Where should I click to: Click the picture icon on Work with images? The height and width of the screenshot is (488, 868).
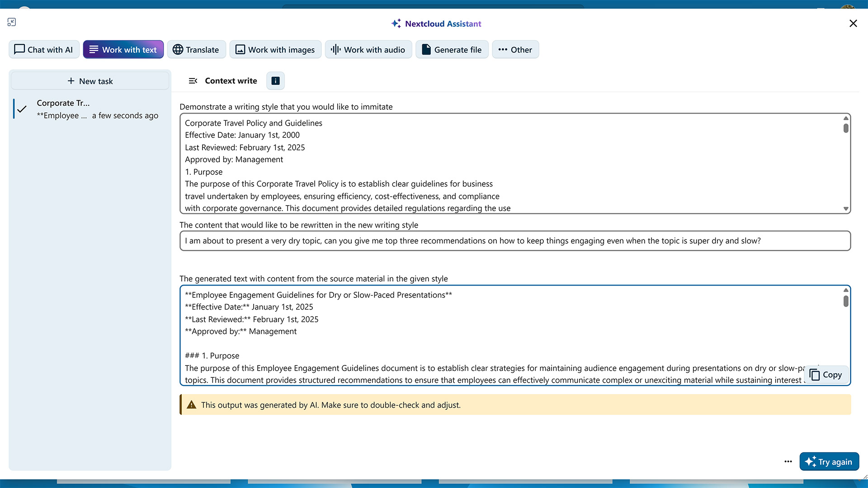tap(241, 50)
